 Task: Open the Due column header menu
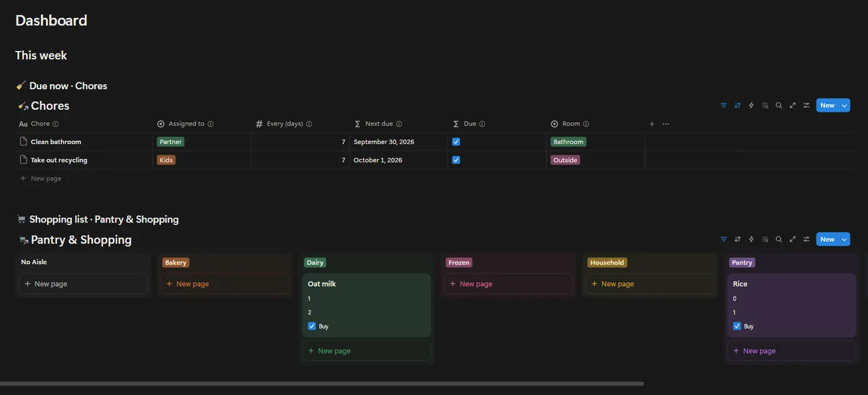[497, 124]
